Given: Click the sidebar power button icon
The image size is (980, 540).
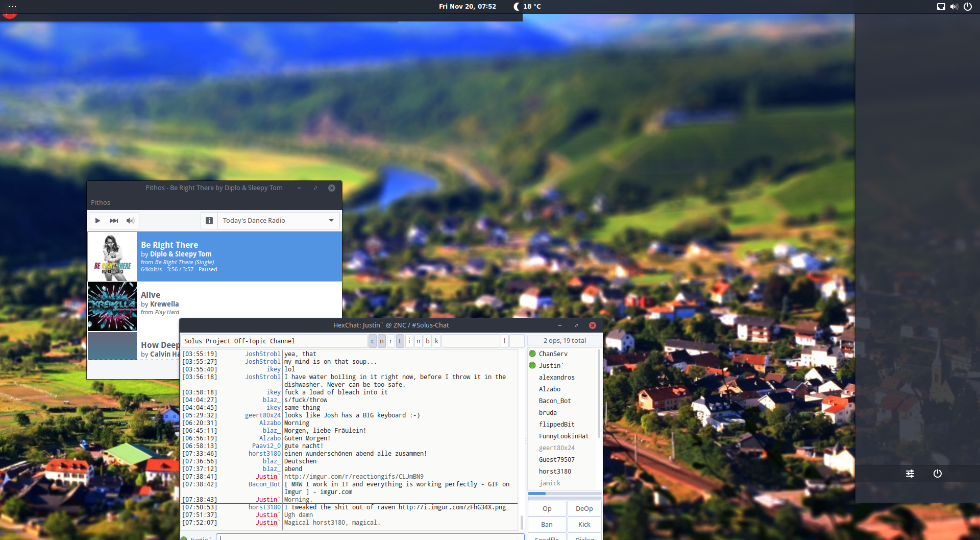Looking at the screenshot, I should pyautogui.click(x=938, y=474).
